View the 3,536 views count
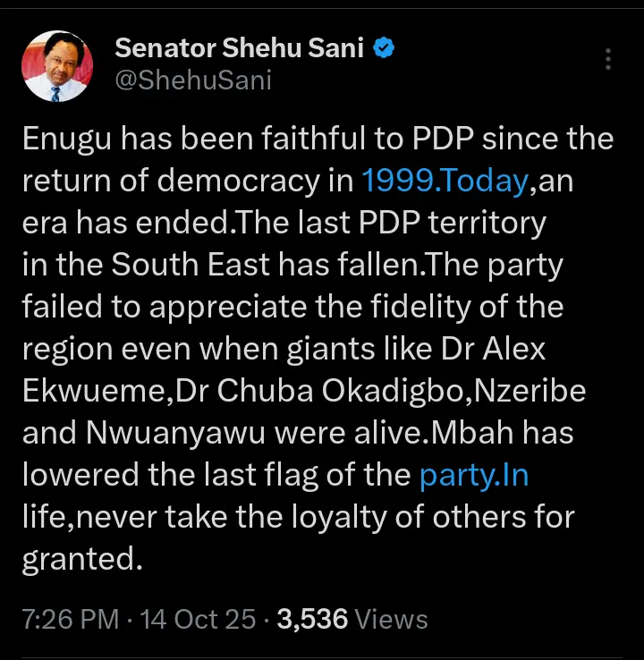 point(312,619)
